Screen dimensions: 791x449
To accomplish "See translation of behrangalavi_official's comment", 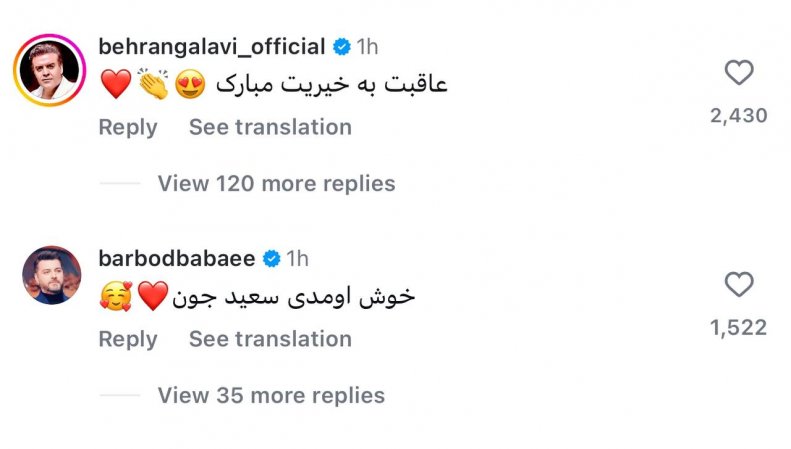I will tap(270, 127).
